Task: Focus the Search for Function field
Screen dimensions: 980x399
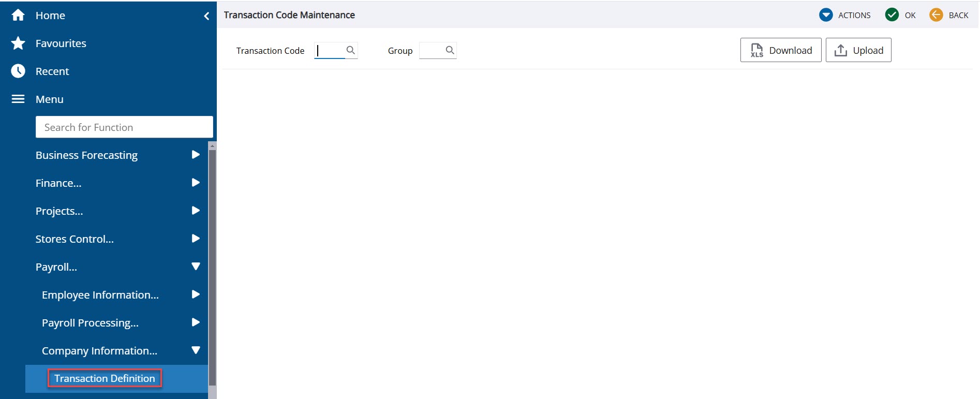Action: (124, 127)
